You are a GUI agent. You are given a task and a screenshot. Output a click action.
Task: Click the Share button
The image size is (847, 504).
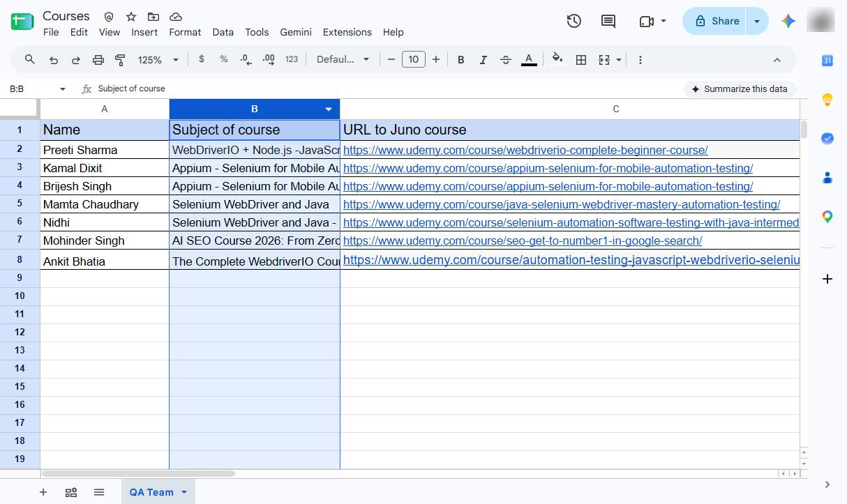click(x=715, y=22)
